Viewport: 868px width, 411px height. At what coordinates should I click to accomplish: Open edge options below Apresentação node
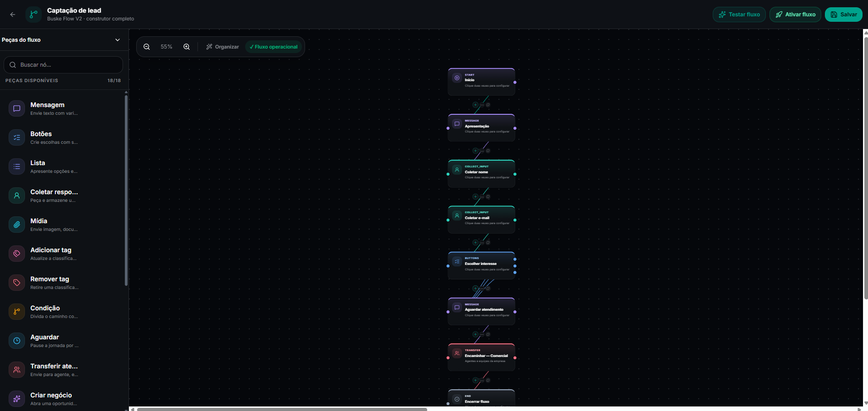[x=482, y=151]
